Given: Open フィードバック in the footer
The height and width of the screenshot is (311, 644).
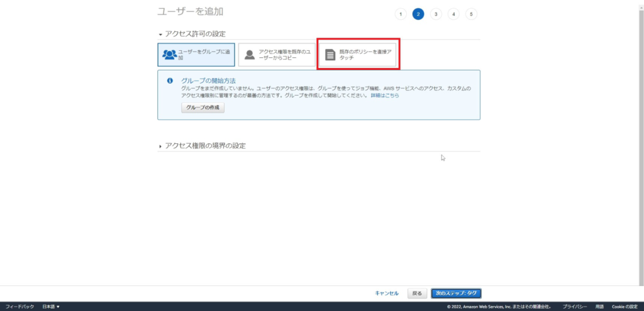Looking at the screenshot, I should [x=19, y=307].
